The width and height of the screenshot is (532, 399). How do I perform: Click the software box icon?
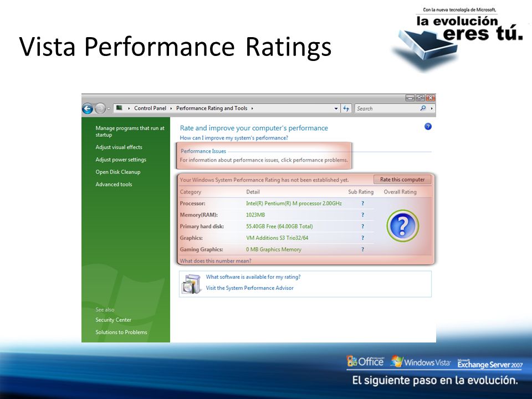(192, 284)
